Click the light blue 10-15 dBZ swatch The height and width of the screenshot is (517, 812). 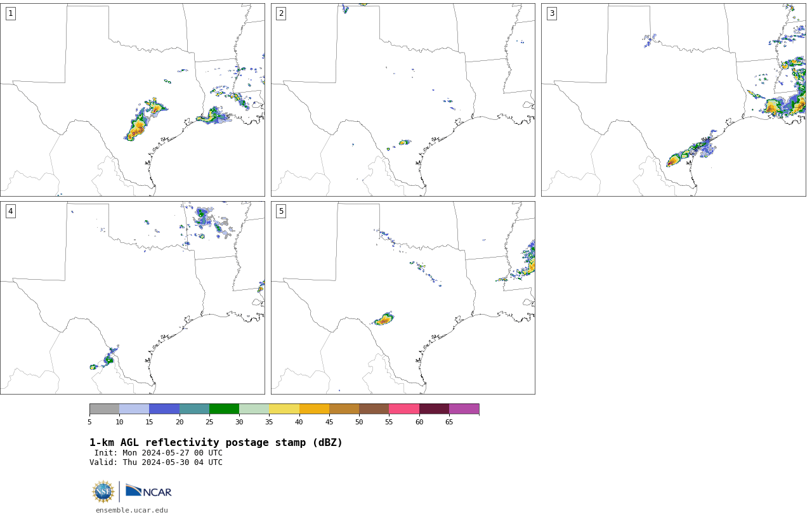click(x=134, y=409)
